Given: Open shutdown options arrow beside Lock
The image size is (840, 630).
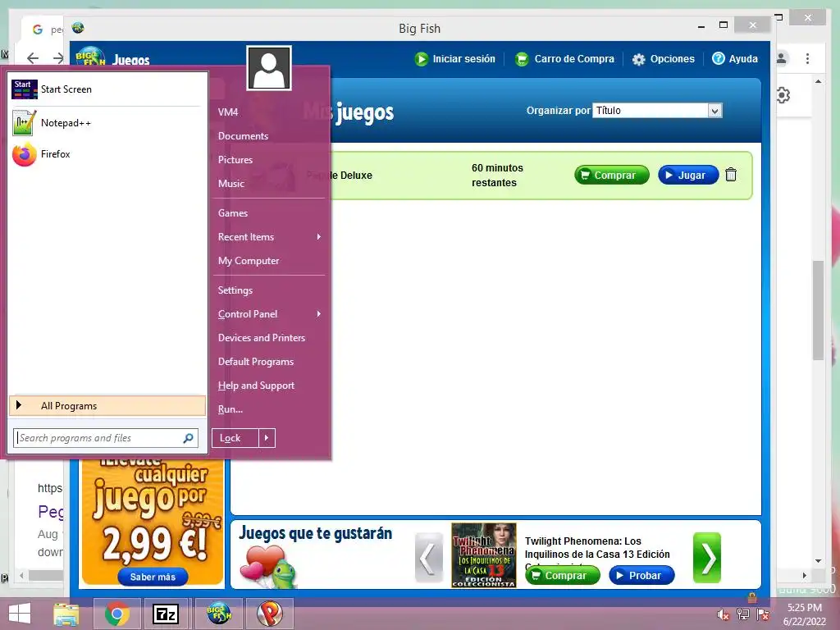Looking at the screenshot, I should [267, 438].
